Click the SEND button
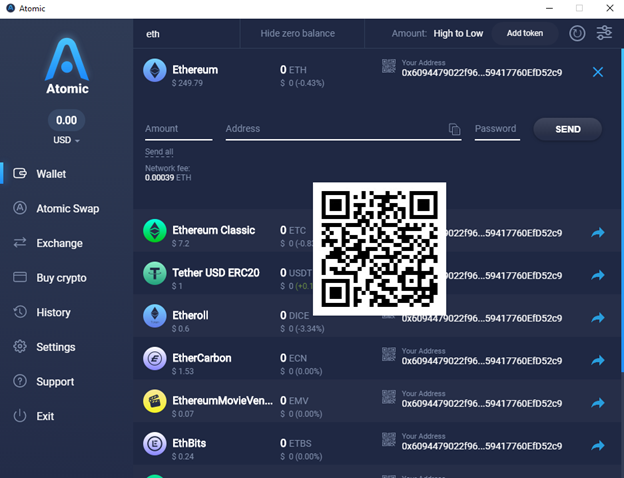The height and width of the screenshot is (478, 624). (567, 129)
